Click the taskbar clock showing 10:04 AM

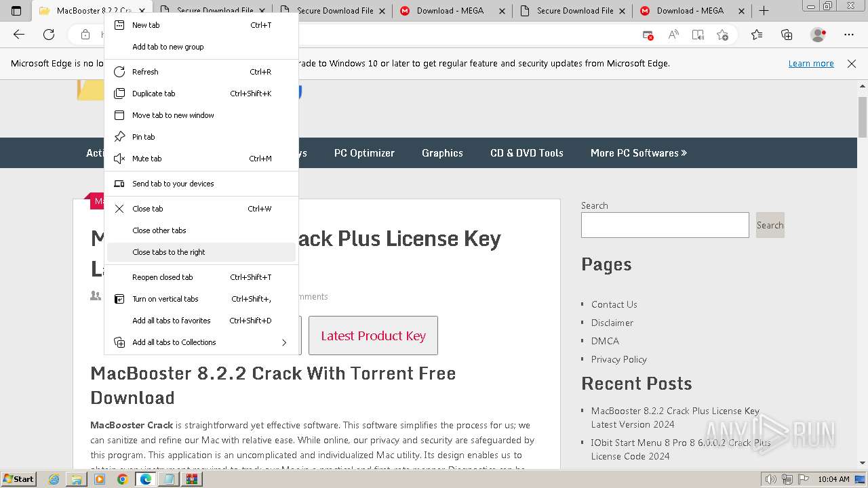pyautogui.click(x=833, y=479)
